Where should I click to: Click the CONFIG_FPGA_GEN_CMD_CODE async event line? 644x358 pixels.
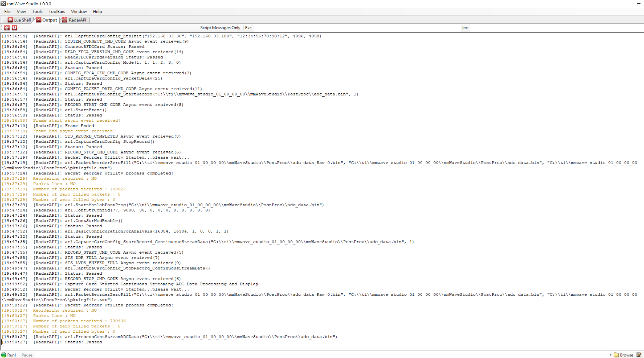point(96,73)
